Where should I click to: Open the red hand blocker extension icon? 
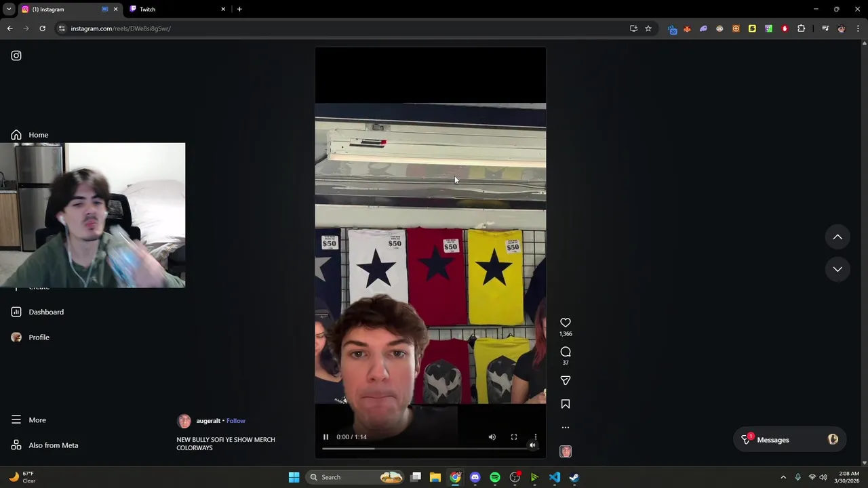tap(785, 28)
